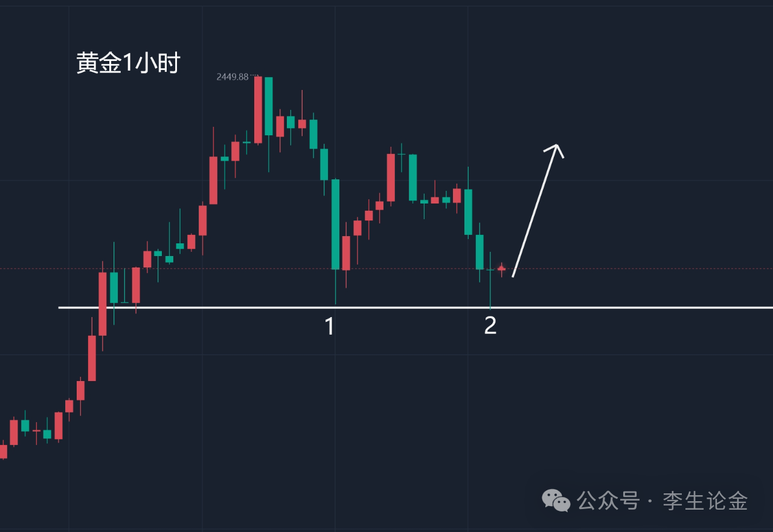Click the large green candle above marker 1
773x532 pixels.
coord(335,224)
